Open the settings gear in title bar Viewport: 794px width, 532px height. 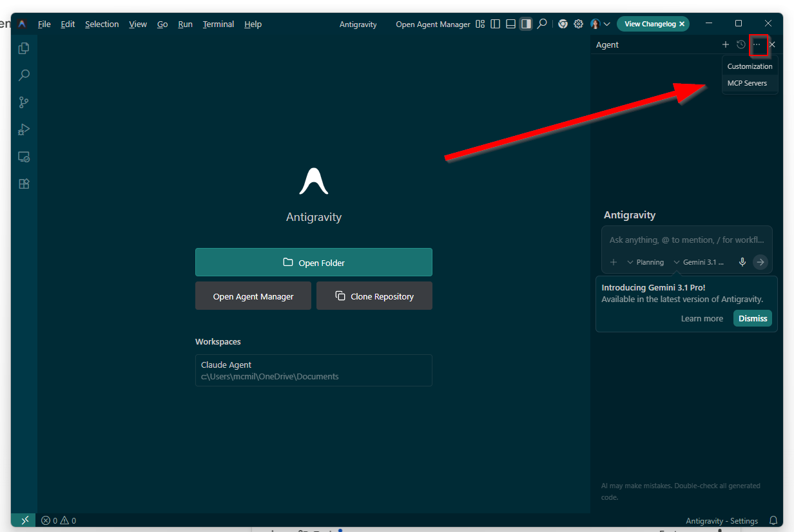coord(578,24)
